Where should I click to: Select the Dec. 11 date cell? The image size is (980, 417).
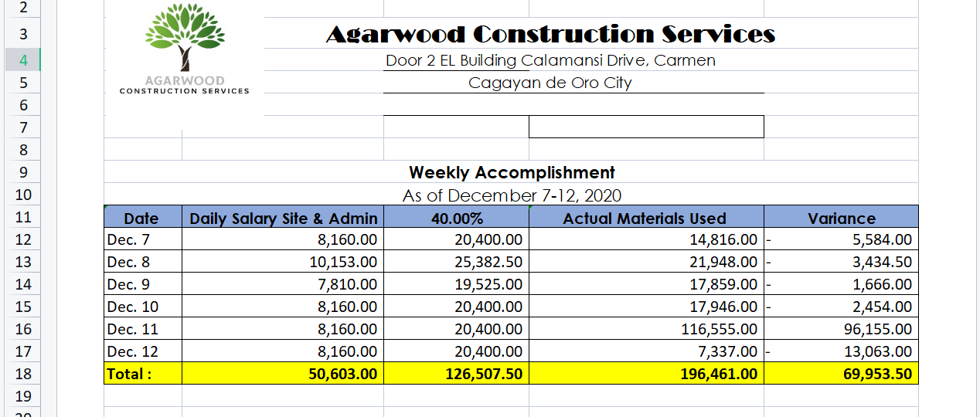pos(142,329)
